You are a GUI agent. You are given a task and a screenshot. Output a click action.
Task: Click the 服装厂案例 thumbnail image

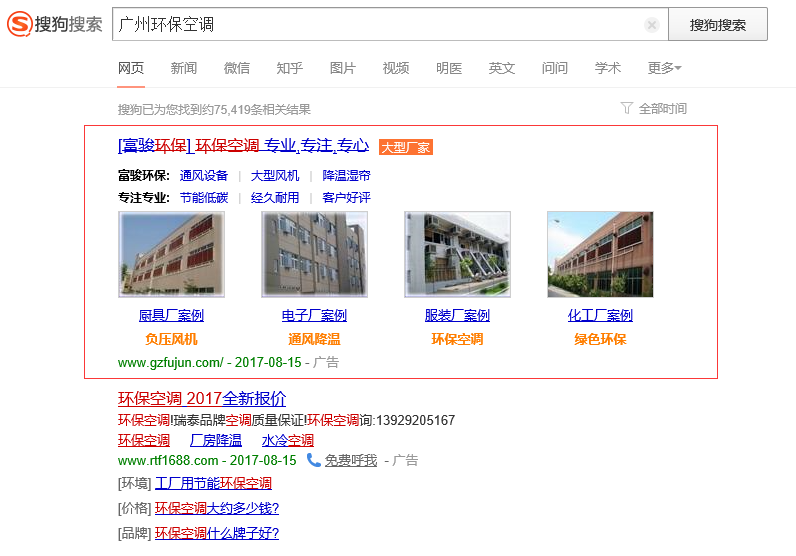pyautogui.click(x=457, y=254)
